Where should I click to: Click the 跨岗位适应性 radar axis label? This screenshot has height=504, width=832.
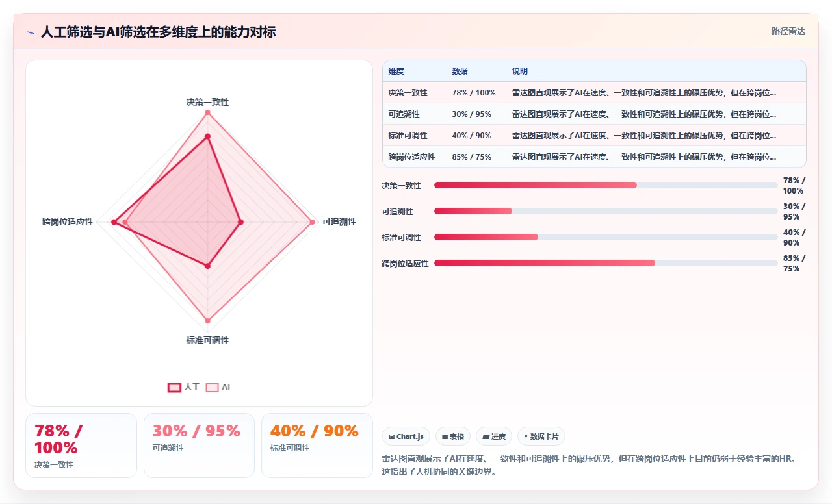(68, 222)
